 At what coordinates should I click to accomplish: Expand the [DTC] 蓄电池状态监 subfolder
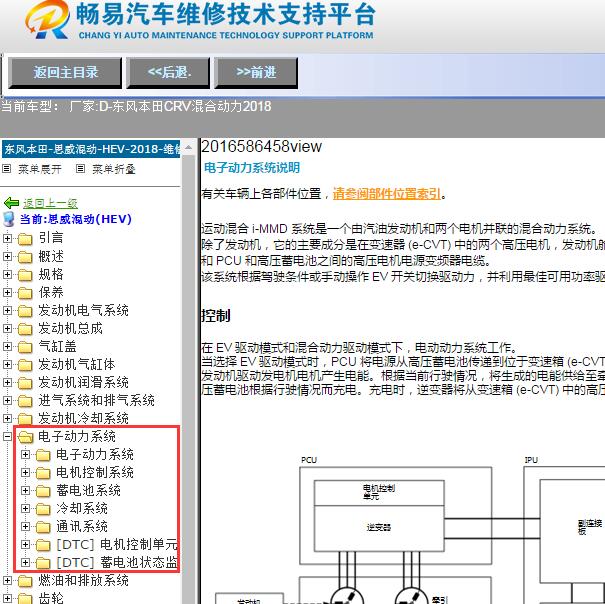tap(25, 563)
